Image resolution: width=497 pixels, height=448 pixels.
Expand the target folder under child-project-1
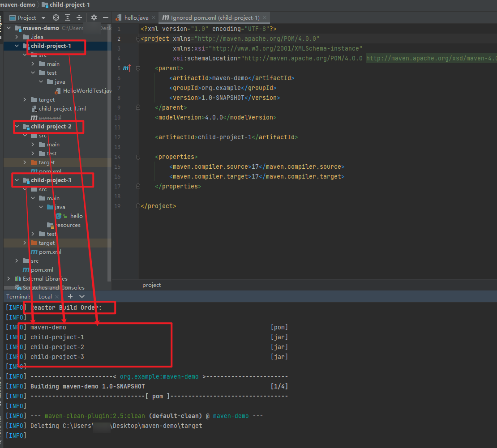click(x=25, y=100)
